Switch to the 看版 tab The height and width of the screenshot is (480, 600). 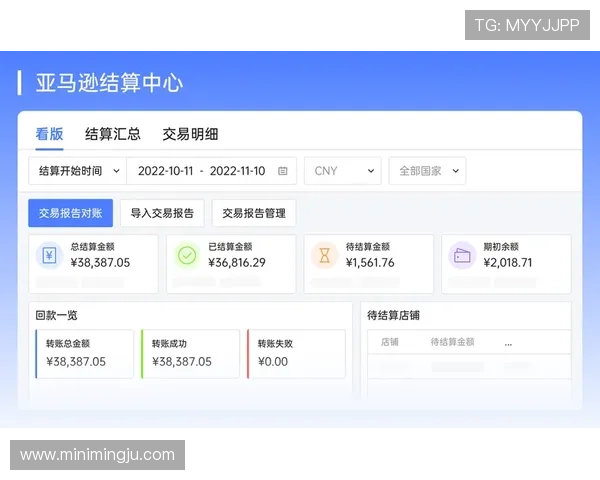point(49,134)
